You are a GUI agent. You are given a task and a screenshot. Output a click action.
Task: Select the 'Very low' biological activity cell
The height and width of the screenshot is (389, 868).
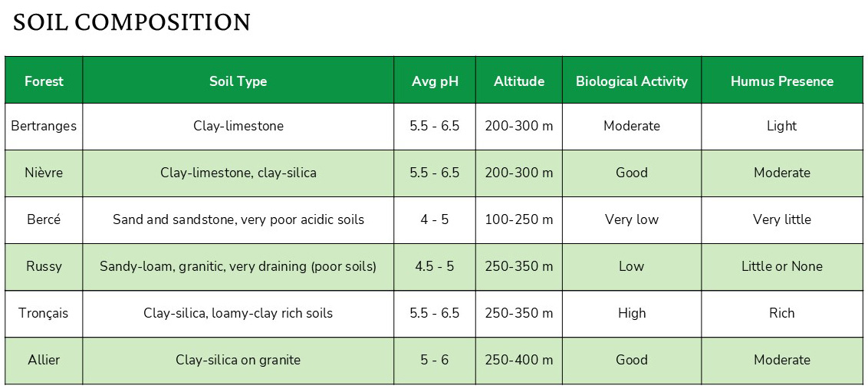632,219
